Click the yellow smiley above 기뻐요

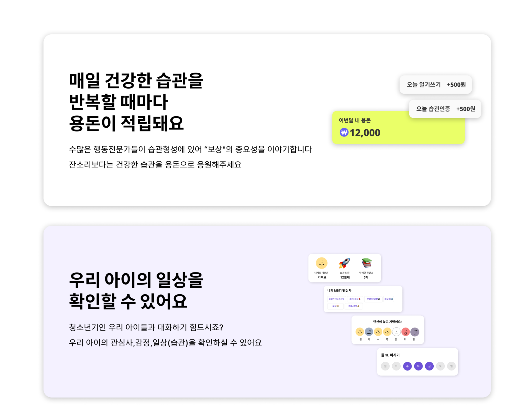pos(321,263)
